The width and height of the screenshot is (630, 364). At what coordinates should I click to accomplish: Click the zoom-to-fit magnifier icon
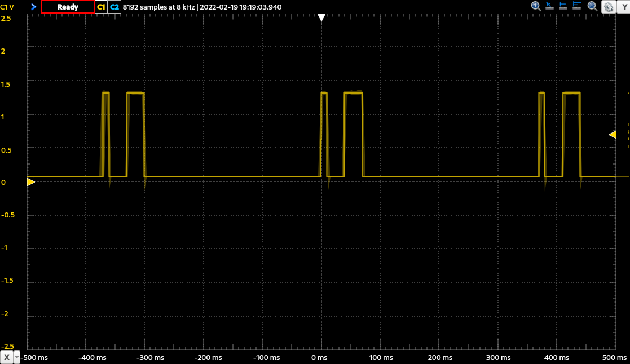point(592,6)
